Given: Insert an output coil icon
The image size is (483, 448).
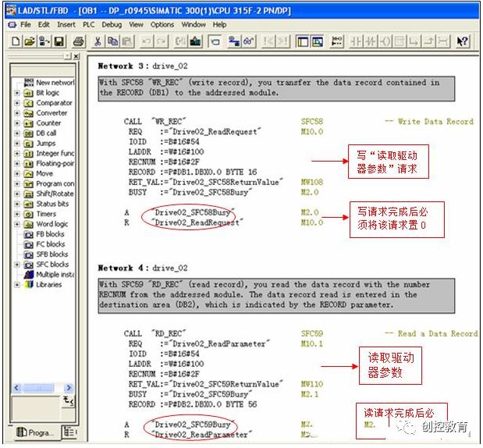Looking at the screenshot, I should [385, 41].
